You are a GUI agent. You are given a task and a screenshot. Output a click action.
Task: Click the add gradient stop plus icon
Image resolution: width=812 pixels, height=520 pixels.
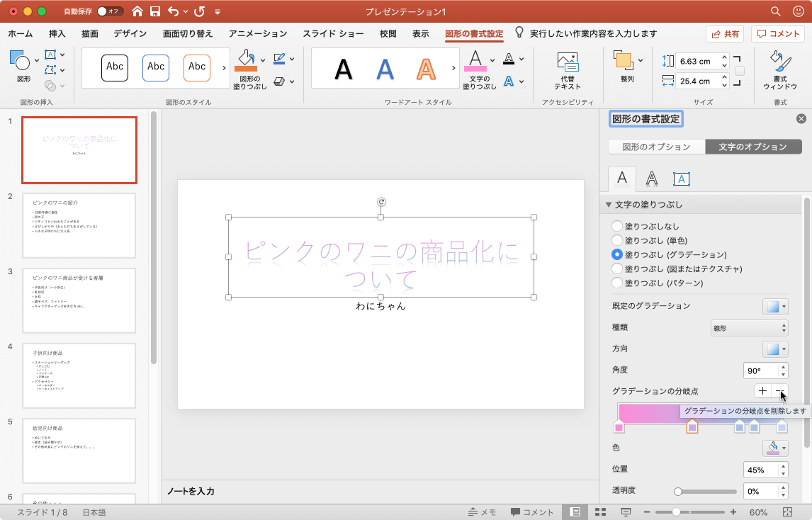pos(762,391)
